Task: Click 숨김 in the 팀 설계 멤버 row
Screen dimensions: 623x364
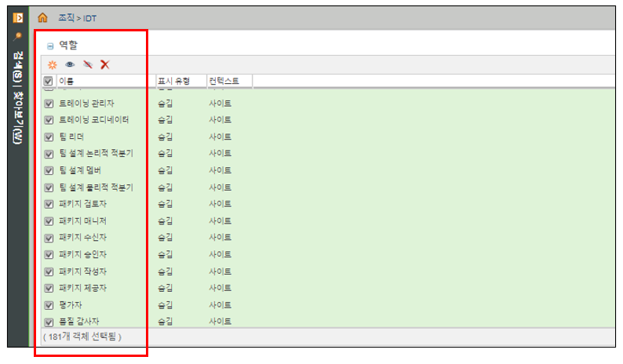Action: [x=166, y=170]
